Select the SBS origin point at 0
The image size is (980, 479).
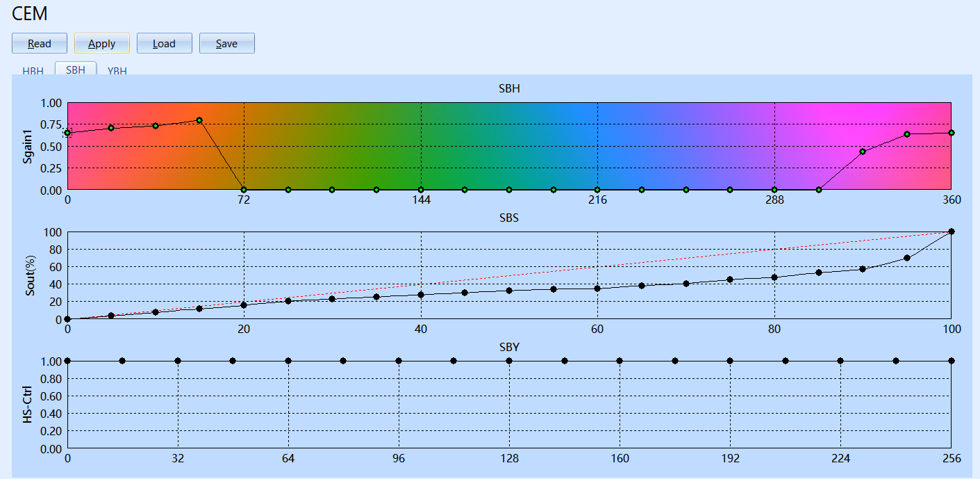coord(67,319)
